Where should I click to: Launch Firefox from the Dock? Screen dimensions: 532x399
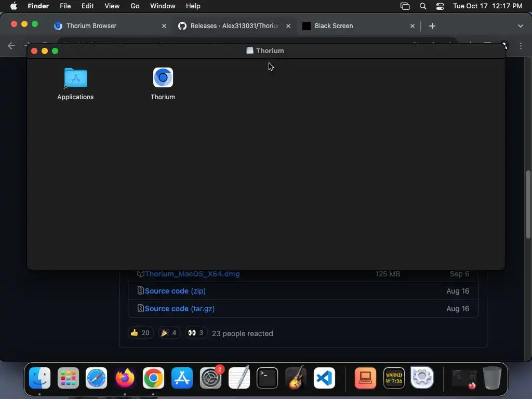pos(125,378)
